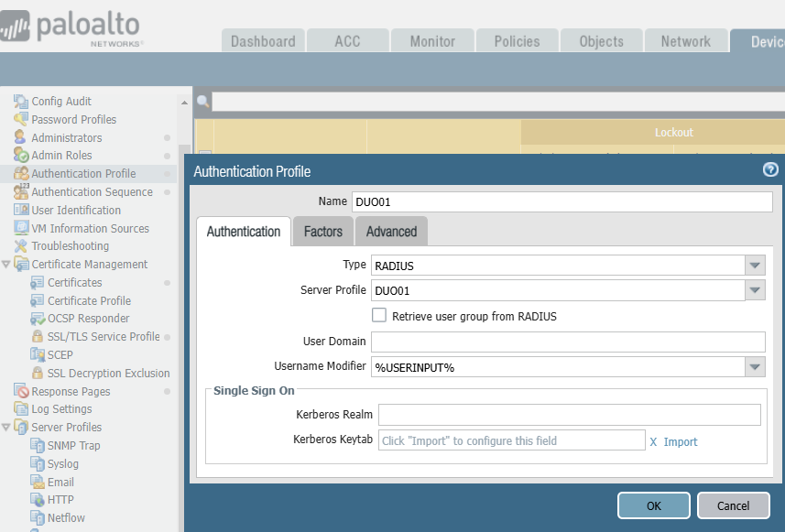Click the Response Pages icon
The height and width of the screenshot is (532, 785).
(21, 391)
